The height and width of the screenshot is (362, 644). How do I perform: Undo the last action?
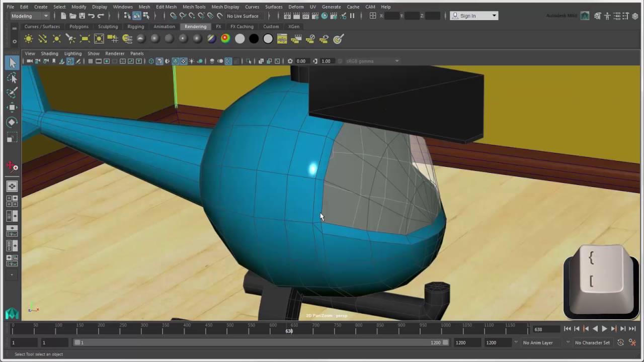click(x=92, y=16)
